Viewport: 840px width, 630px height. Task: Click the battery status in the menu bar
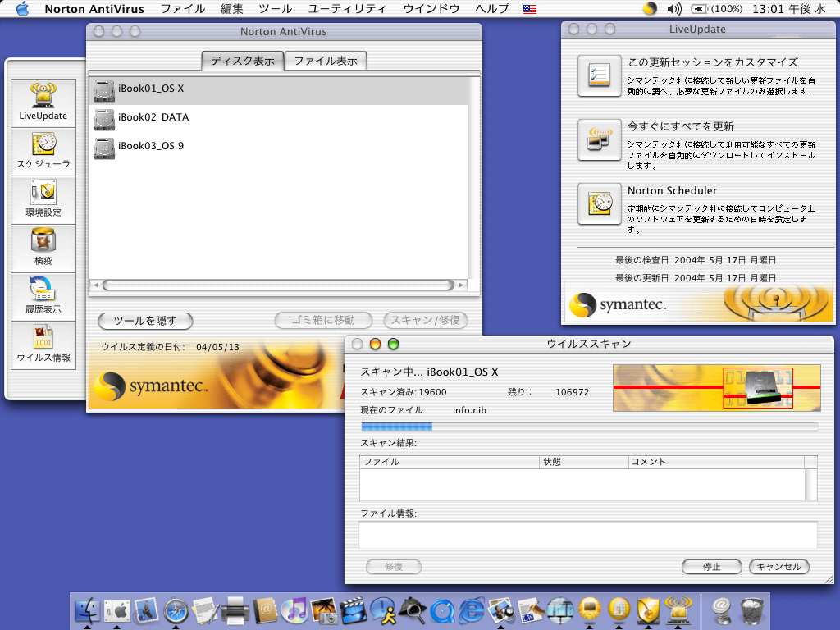point(716,9)
